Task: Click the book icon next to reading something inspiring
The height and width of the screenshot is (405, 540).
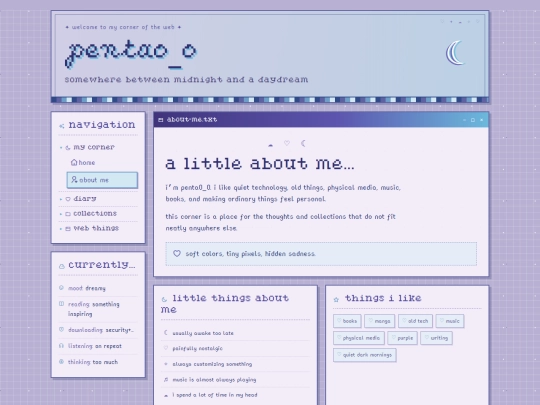Action: click(61, 304)
